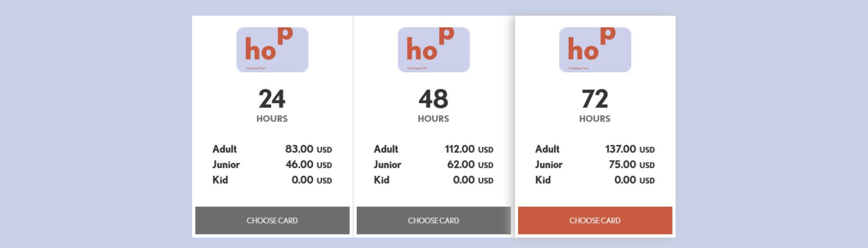Click the 72 hours hop card image
Screen dimensions: 868x248
[595, 50]
